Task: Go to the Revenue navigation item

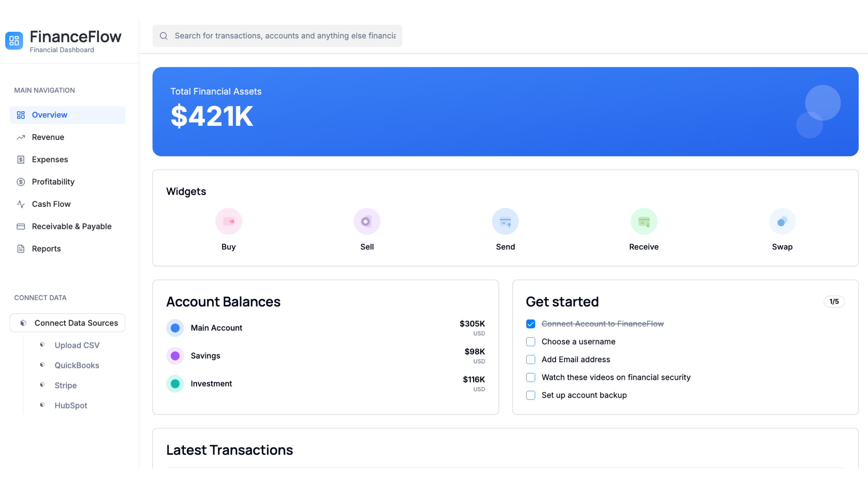Action: click(48, 137)
